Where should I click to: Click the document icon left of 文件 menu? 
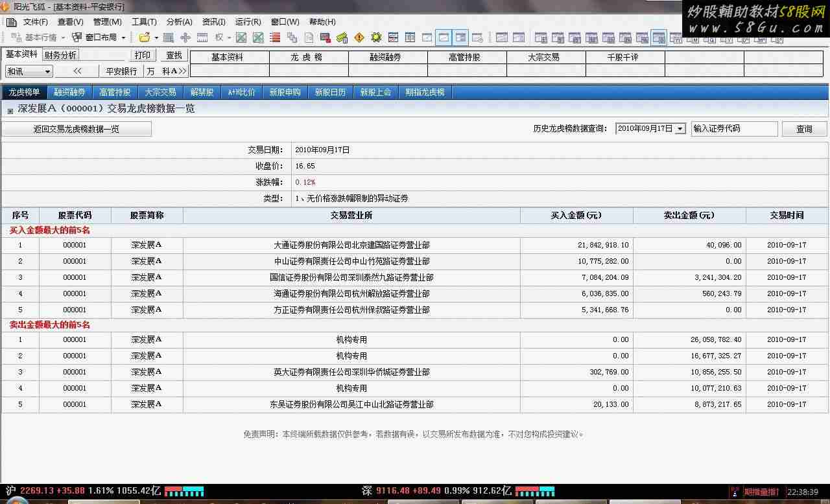coord(11,22)
